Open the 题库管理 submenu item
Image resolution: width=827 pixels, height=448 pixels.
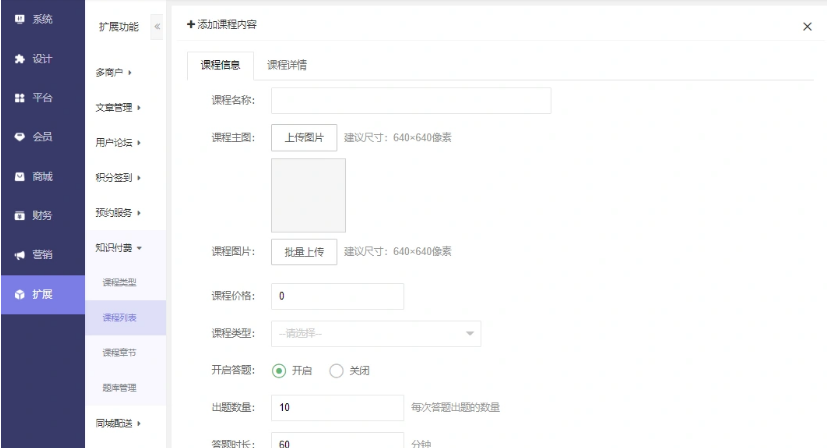tap(119, 388)
